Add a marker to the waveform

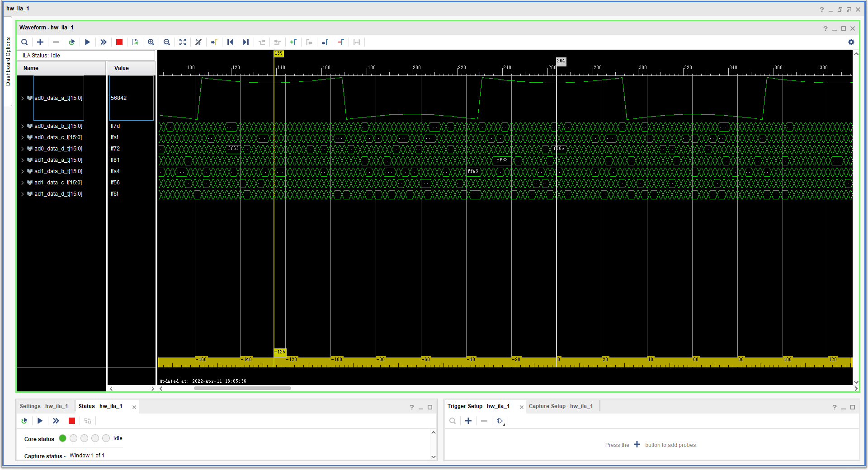(293, 42)
